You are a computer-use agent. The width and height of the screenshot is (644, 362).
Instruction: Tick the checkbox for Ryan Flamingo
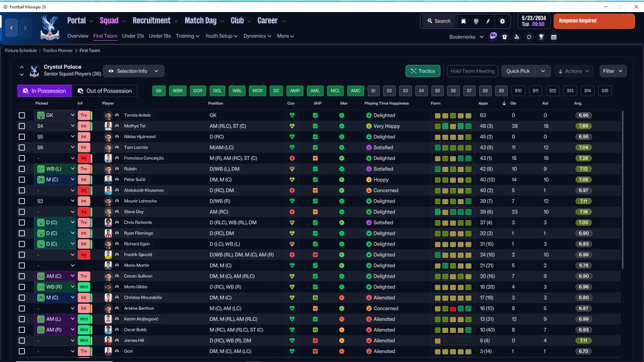pos(22,233)
